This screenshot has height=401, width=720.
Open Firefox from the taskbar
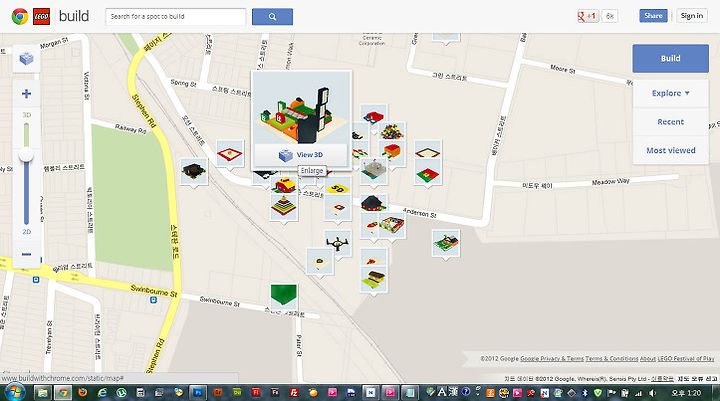coord(83,393)
